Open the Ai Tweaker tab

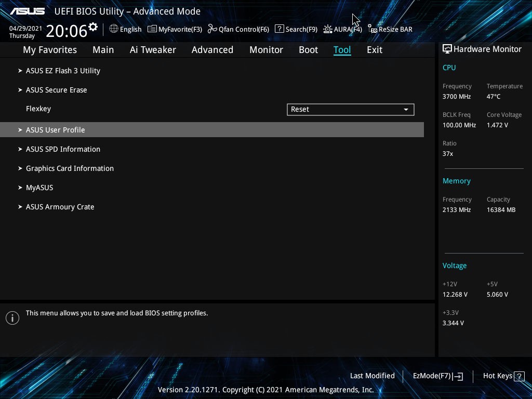pyautogui.click(x=153, y=50)
